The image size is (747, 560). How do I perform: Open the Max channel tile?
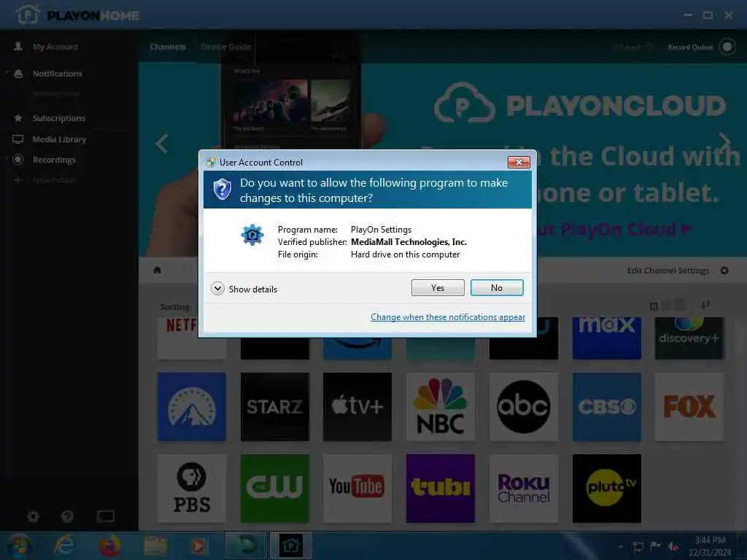click(606, 338)
